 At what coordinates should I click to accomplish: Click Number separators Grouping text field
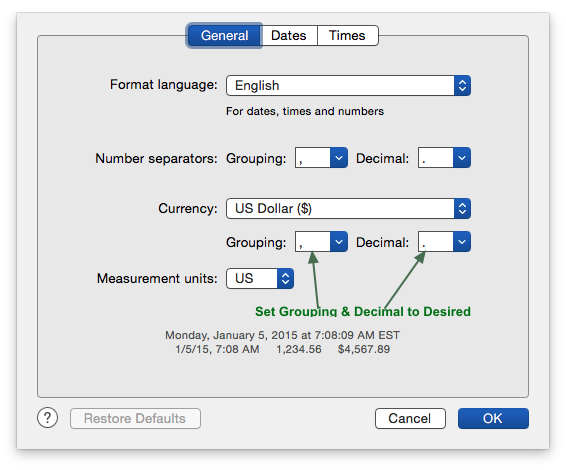(313, 158)
